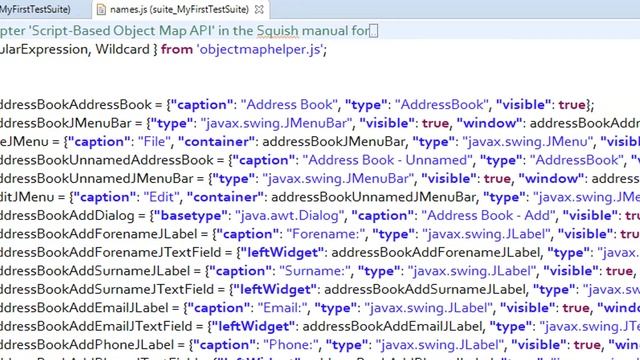Click the "Address Book - Add" caption string
Viewport: 640px width, 360px height.
(489, 216)
